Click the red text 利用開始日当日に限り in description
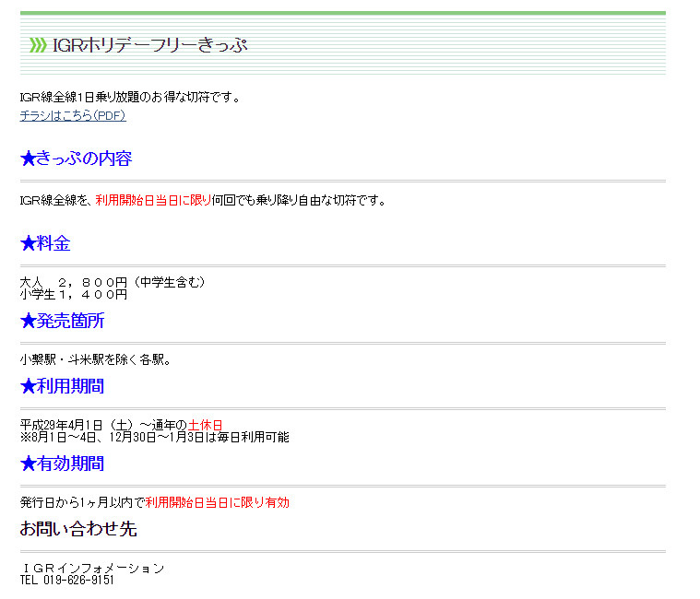Image resolution: width=700 pixels, height=599 pixels. pyautogui.click(x=153, y=200)
